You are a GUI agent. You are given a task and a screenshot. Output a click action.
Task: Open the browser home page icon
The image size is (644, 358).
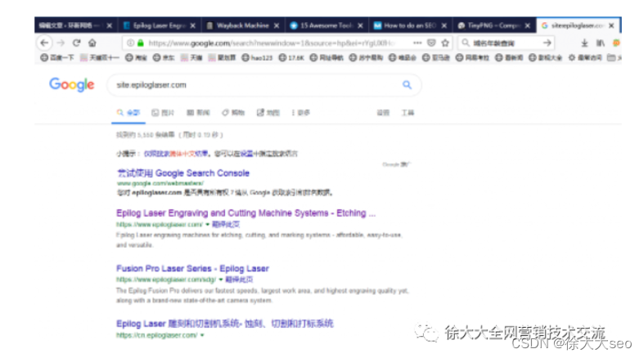(92, 43)
